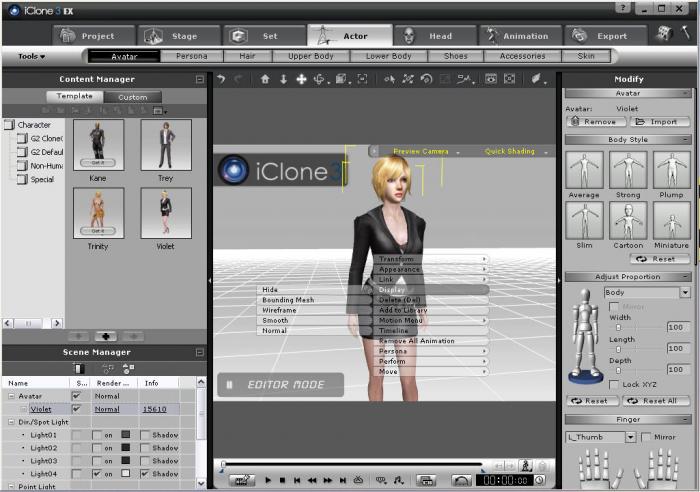This screenshot has height=492, width=700.
Task: Select the Upper Body sub-tab
Action: click(311, 56)
